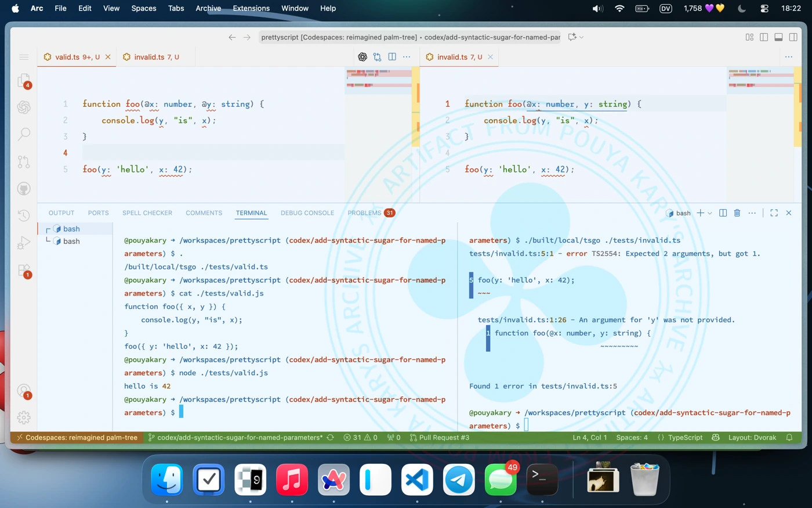The height and width of the screenshot is (508, 812).
Task: Toggle the primary side bar layout button
Action: click(x=764, y=37)
